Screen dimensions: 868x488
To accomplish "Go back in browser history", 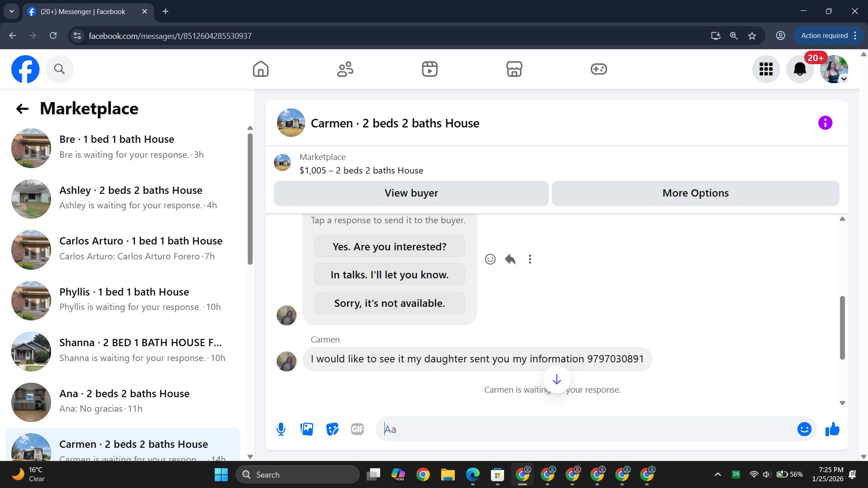I will [13, 36].
